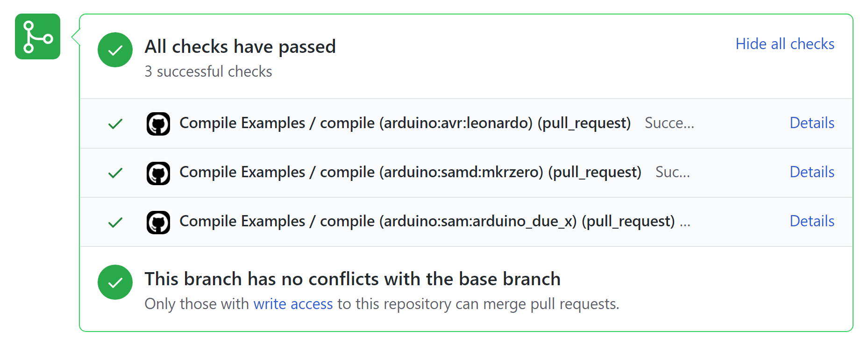868x346 pixels.
Task: Open Details for arduino:avr:leonardo check
Action: point(812,123)
